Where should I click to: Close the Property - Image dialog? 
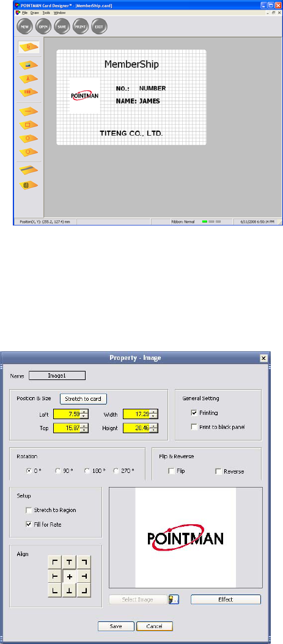264,358
